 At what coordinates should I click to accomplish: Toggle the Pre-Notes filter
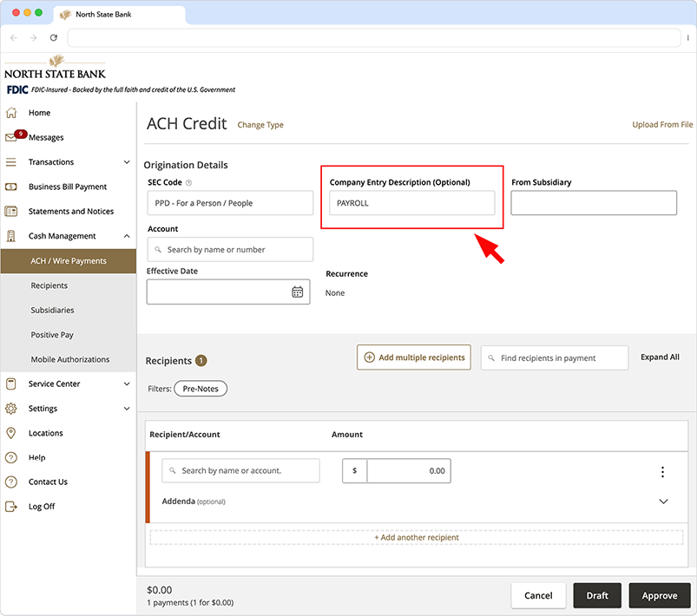point(201,388)
